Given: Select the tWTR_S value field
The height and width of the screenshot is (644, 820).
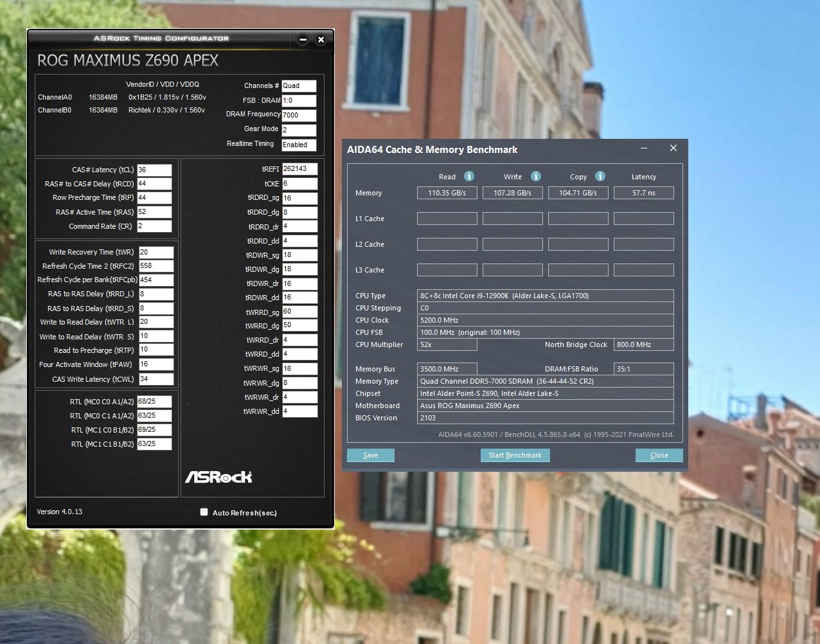Looking at the screenshot, I should (x=156, y=336).
